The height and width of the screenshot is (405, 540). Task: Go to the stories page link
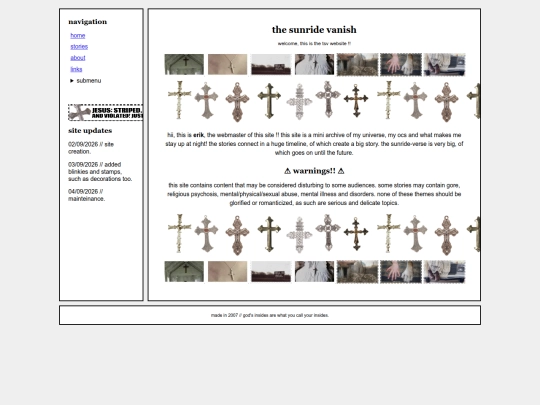click(79, 46)
